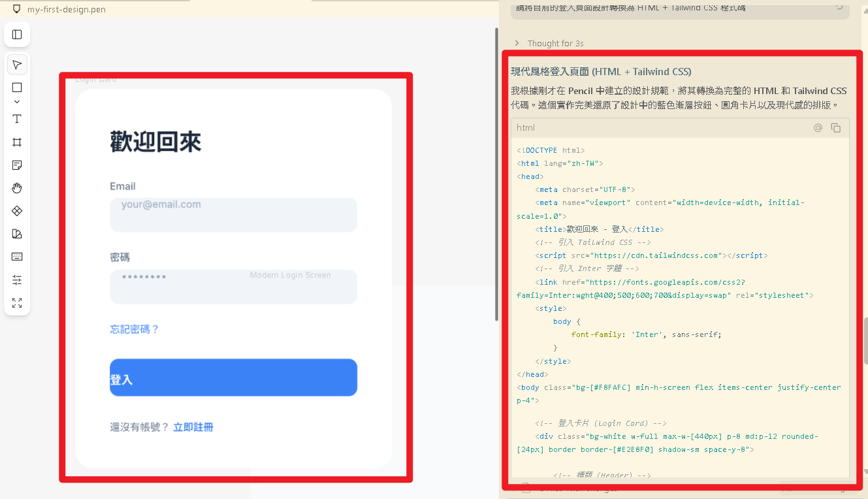Copy the html code block
The width and height of the screenshot is (868, 499).
(835, 128)
